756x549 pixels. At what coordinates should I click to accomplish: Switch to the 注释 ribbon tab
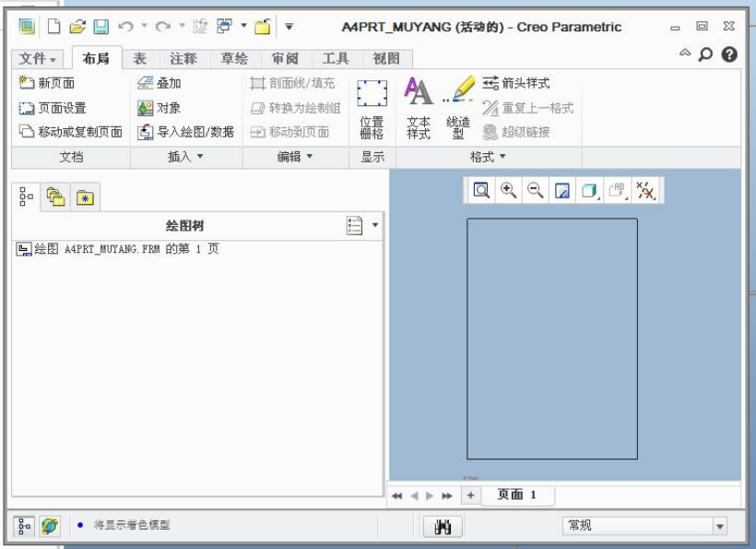click(x=183, y=59)
